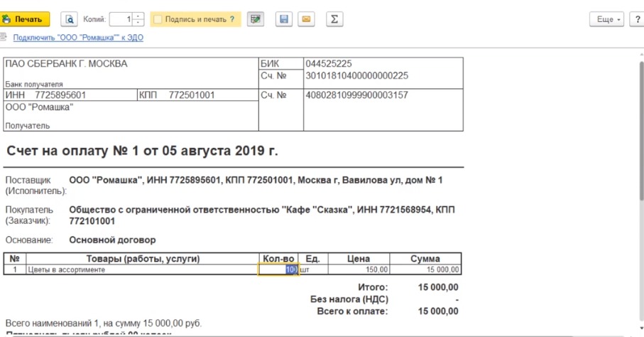Open help with question mark button
The image size is (644, 337).
(x=635, y=19)
